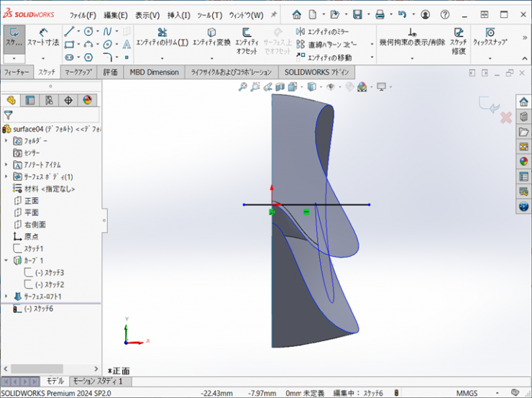Open the Appearances tab in the task pane
This screenshot has width=532, height=398.
coord(523,161)
